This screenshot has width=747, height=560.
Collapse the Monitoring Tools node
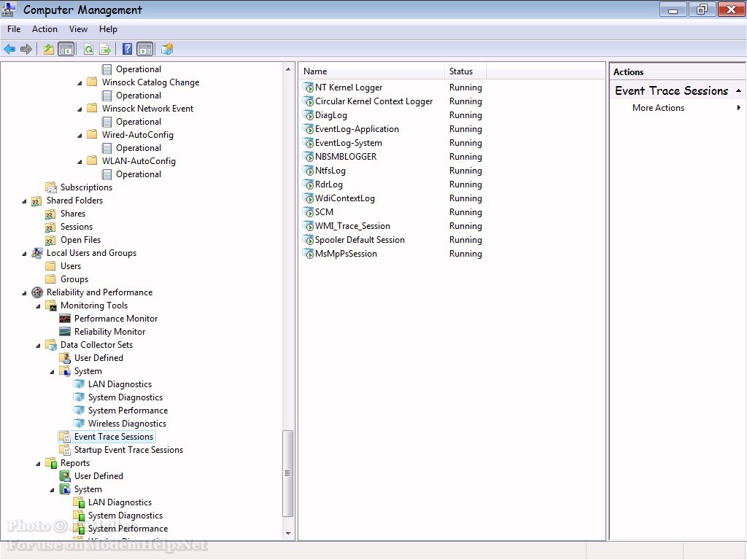[x=38, y=306]
